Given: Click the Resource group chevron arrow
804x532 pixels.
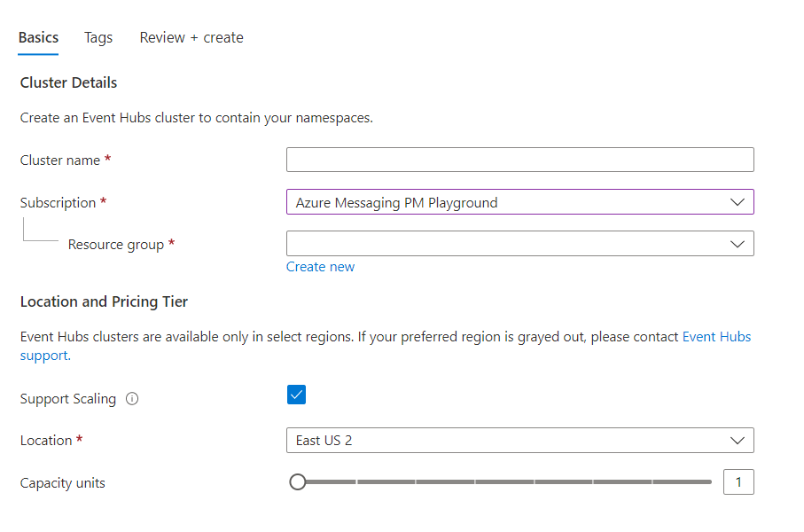Looking at the screenshot, I should pyautogui.click(x=737, y=244).
